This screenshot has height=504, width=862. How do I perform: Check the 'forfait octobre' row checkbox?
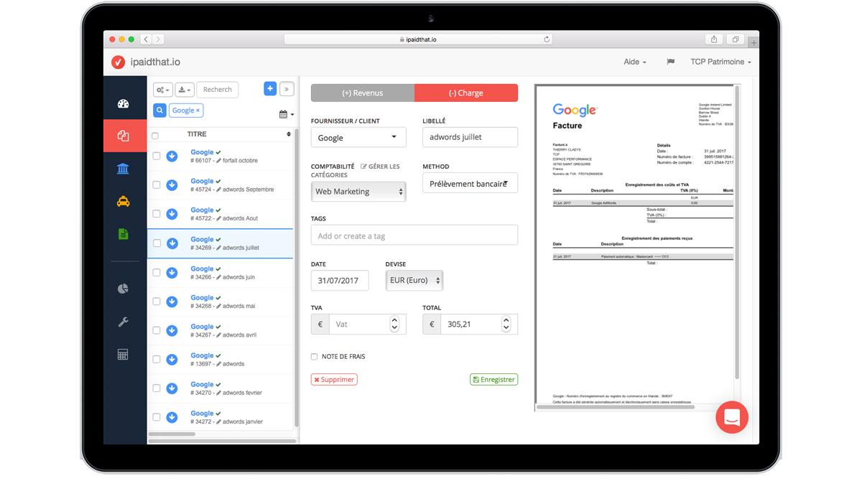(157, 156)
